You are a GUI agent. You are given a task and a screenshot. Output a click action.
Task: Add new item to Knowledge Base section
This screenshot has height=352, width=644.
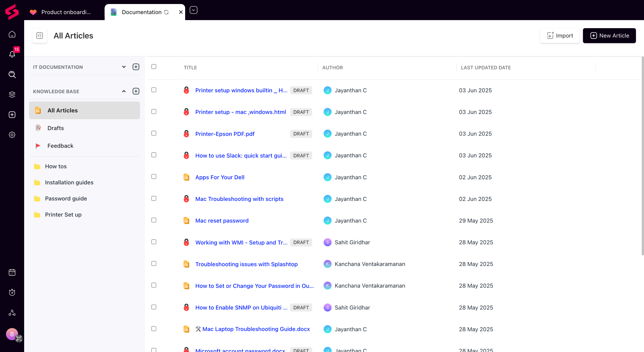pos(136,91)
